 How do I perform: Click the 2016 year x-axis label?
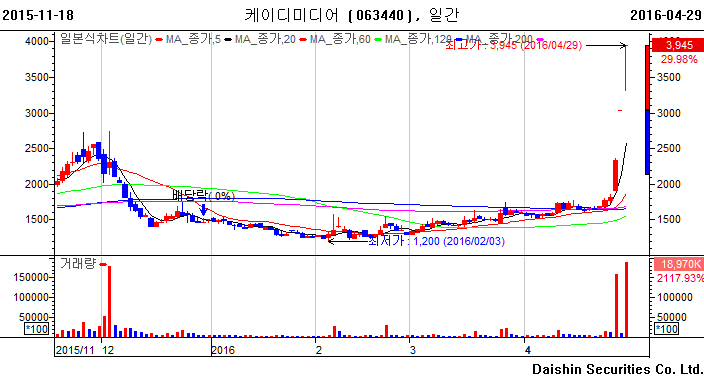point(223,350)
